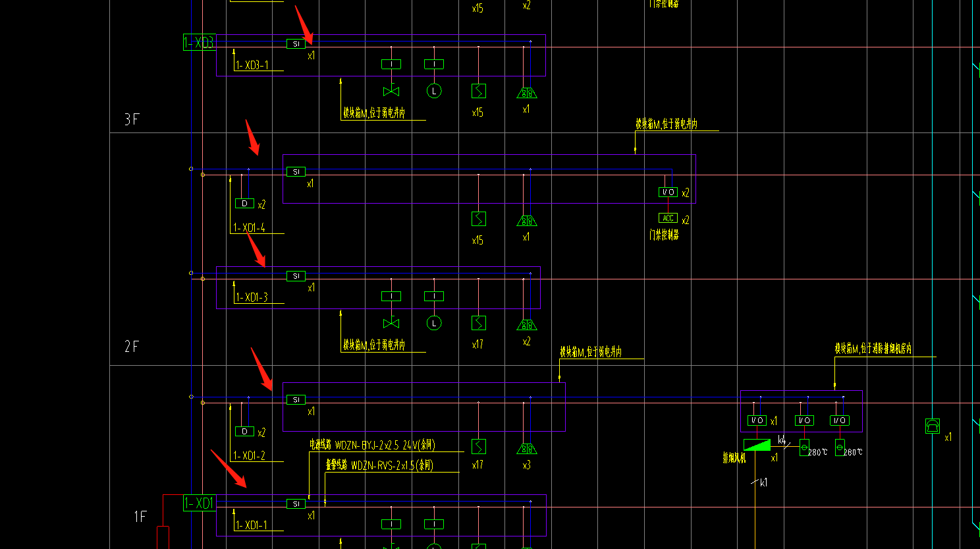Click the alarm sounder triangle under the 1-XD3-1 loop
The height and width of the screenshot is (549, 980).
tap(527, 93)
